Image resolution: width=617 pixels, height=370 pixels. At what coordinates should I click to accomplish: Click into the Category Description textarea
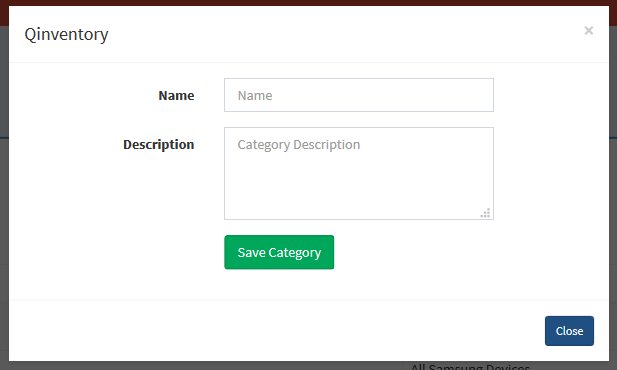click(x=358, y=173)
